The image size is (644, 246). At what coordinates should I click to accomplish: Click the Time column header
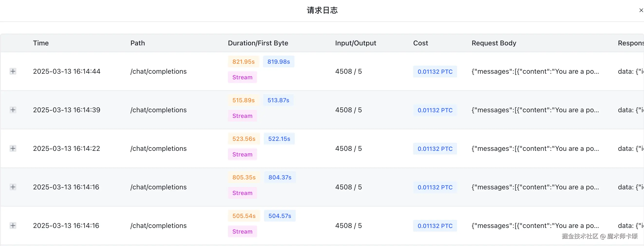click(41, 43)
